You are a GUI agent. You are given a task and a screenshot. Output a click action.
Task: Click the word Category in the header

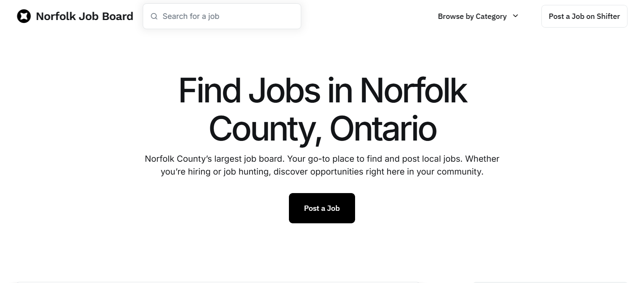click(491, 16)
